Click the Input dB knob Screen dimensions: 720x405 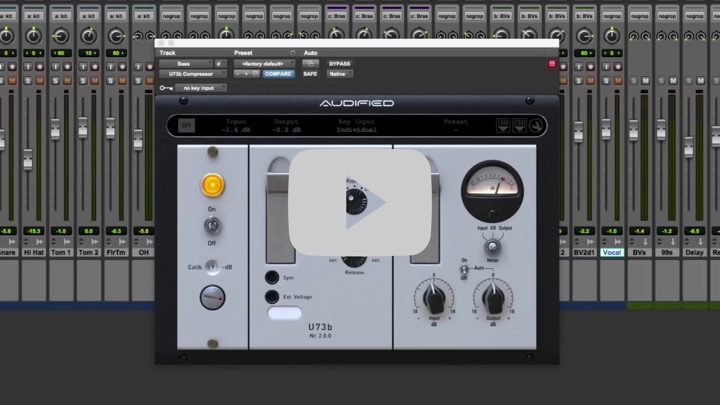click(434, 298)
